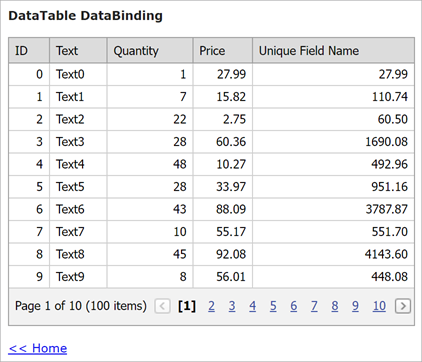Open page 3 in the pager
The height and width of the screenshot is (362, 422).
[x=232, y=306]
